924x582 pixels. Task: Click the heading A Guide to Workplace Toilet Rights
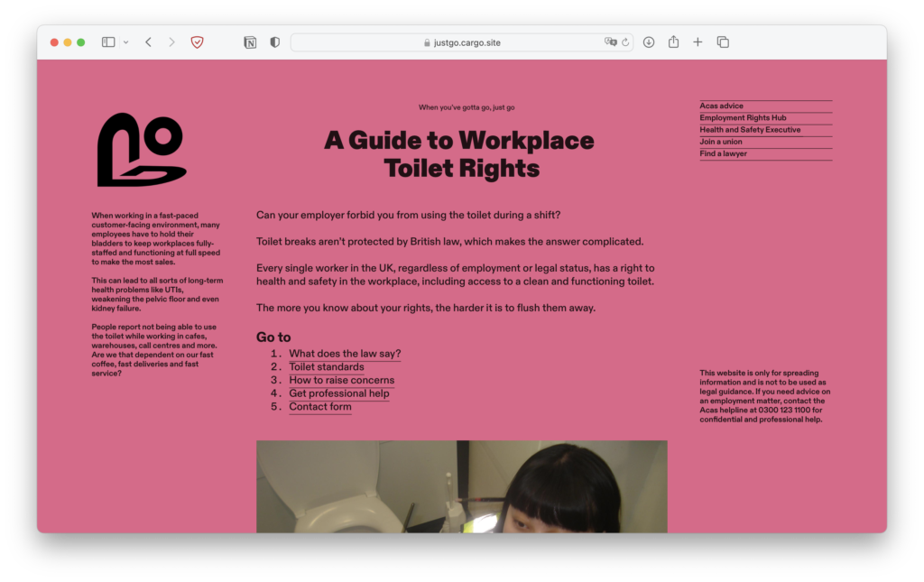pyautogui.click(x=459, y=154)
